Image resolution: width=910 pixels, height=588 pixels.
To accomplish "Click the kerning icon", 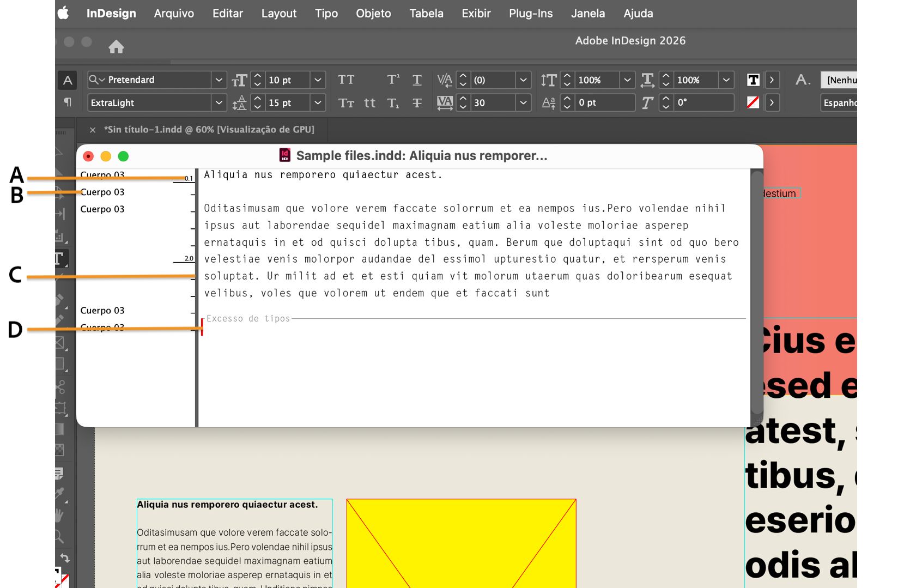I will click(445, 80).
